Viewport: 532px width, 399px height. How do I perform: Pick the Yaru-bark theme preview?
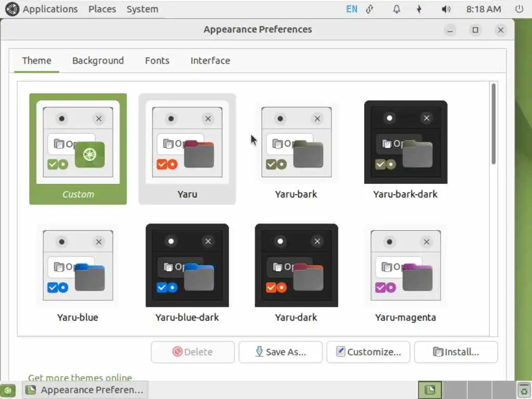296,142
